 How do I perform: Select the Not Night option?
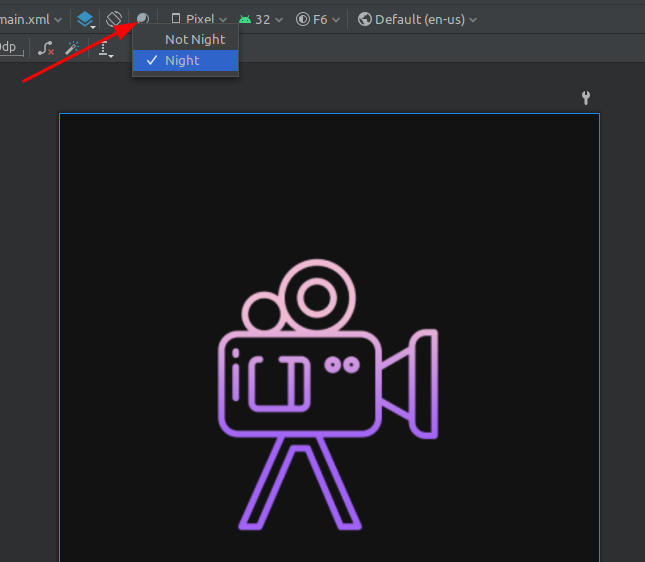195,39
